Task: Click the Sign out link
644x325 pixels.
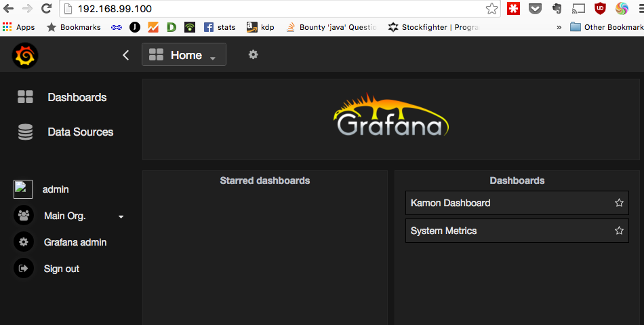Action: point(62,269)
